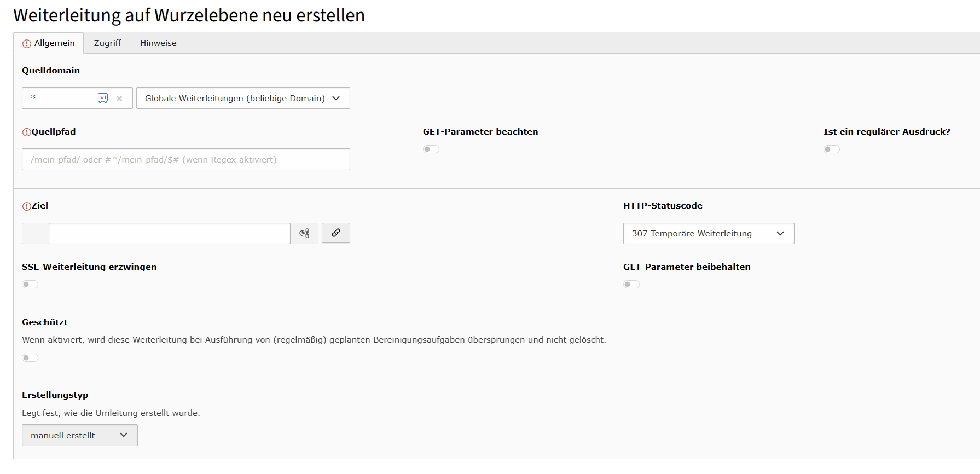Enable SSL-Weiterleitung erzwingen toggle

[x=30, y=285]
